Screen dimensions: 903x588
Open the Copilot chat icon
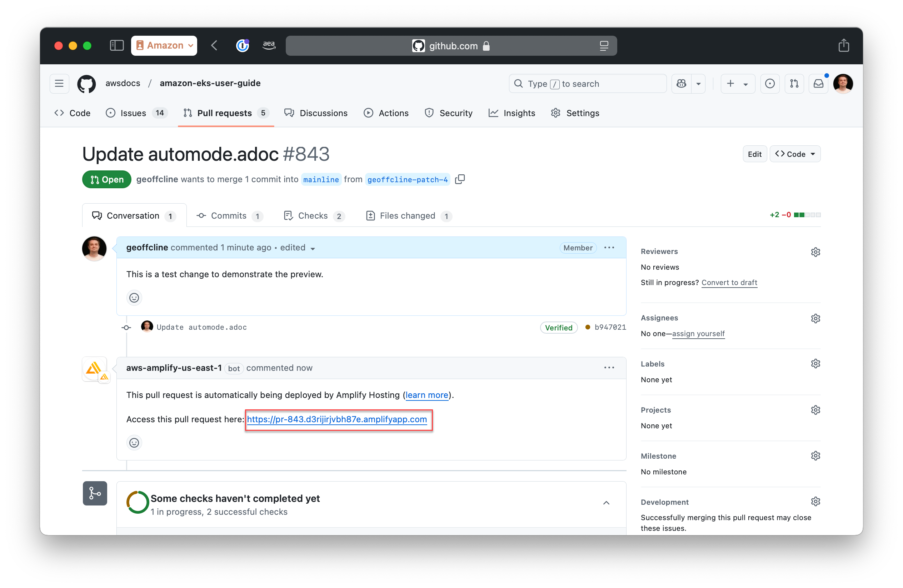point(681,84)
